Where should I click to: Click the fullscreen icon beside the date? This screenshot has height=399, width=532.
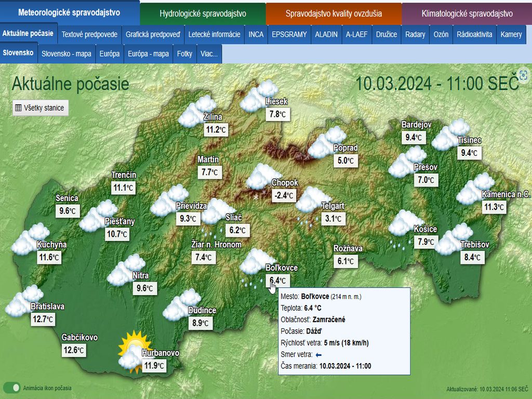pyautogui.click(x=523, y=75)
